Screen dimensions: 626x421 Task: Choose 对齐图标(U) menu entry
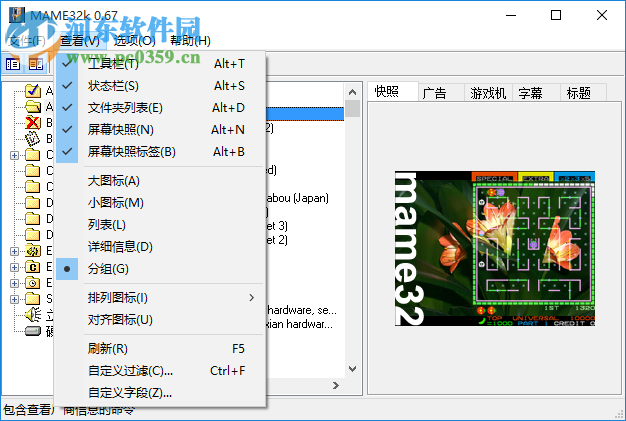tap(160, 320)
